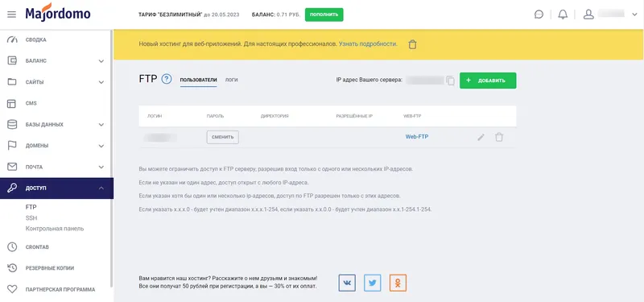Screen dimensions: 644x302
Task: Click the Базы данных database icon
Action: 12,125
